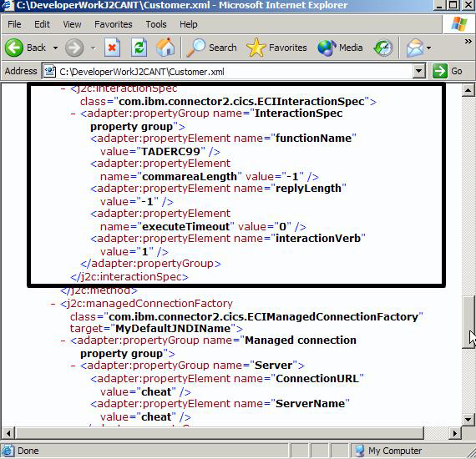This screenshot has width=476, height=459.
Task: Click the Go button
Action: coord(447,71)
